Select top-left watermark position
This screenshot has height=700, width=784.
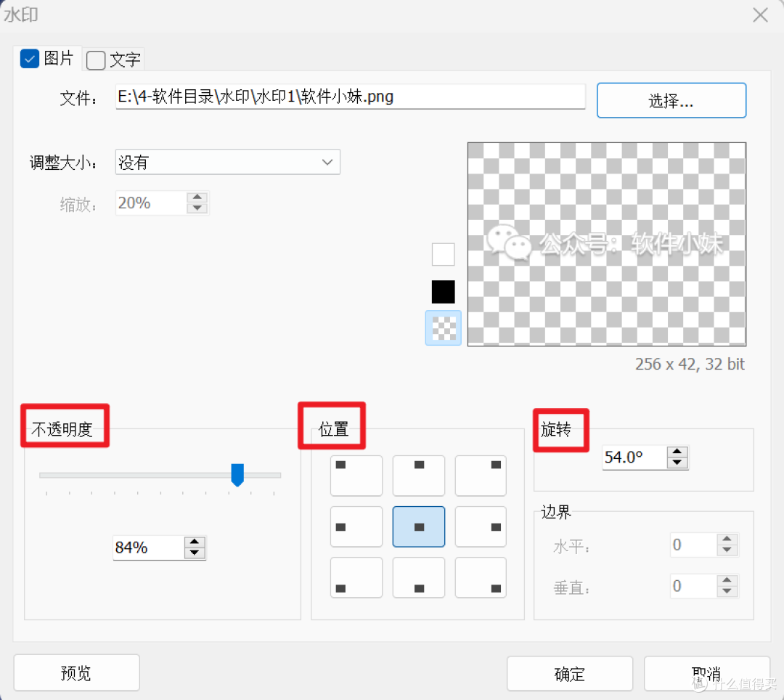(x=356, y=476)
